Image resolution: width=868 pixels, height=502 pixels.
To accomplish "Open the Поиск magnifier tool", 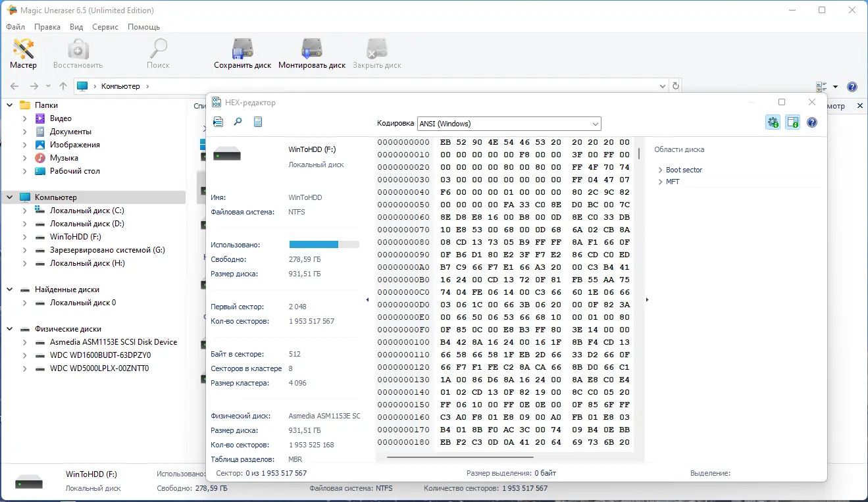I will [158, 53].
